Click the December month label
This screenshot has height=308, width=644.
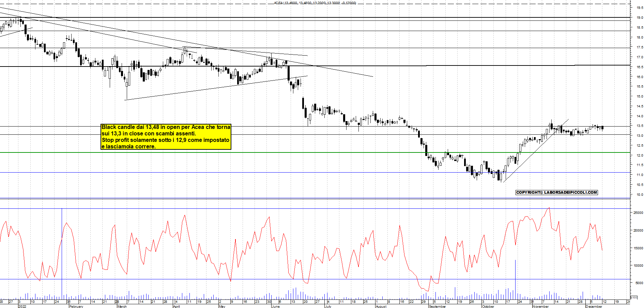tap(594, 306)
